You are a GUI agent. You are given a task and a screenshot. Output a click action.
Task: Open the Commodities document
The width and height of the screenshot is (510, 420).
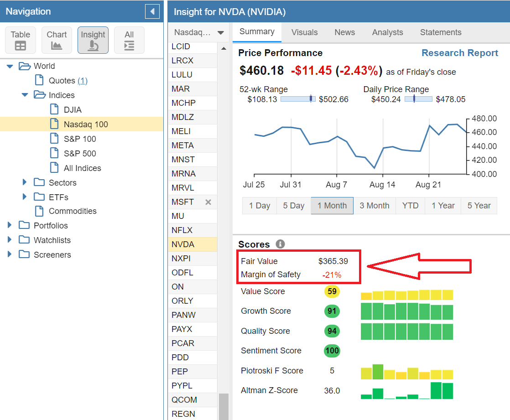(73, 211)
